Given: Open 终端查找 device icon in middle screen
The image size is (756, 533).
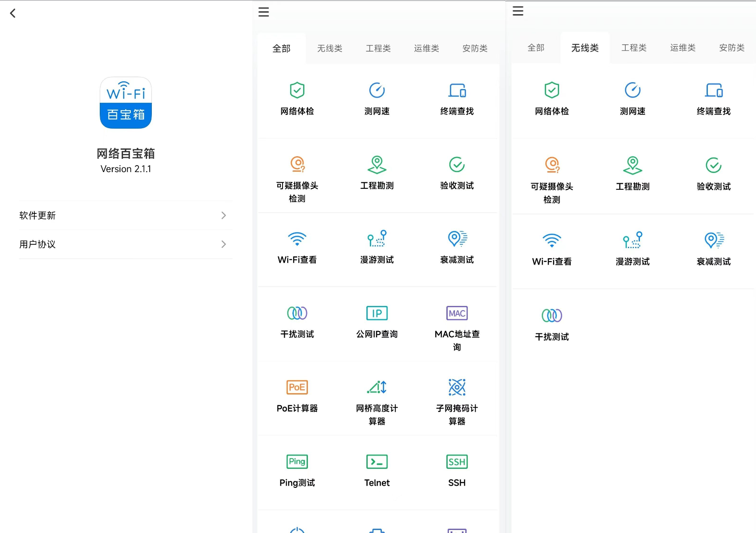Looking at the screenshot, I should (457, 90).
